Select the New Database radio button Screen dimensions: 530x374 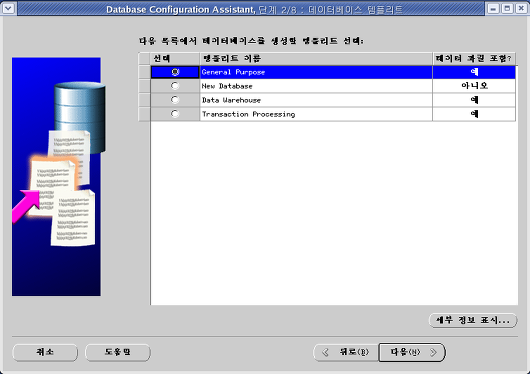[x=175, y=86]
